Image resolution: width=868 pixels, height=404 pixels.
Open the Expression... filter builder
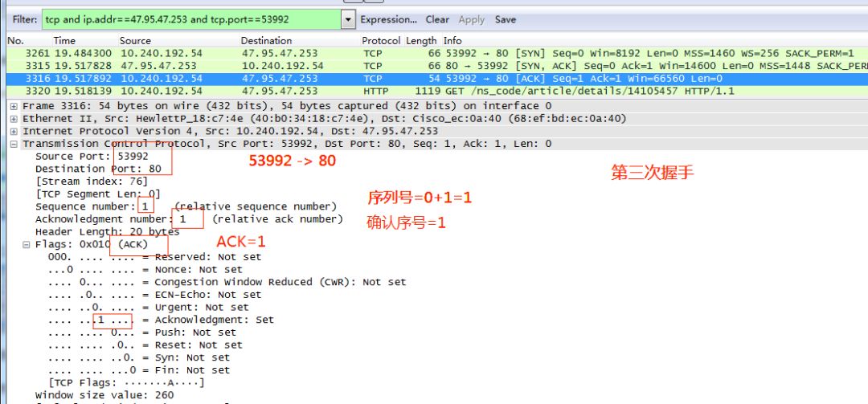click(x=389, y=19)
